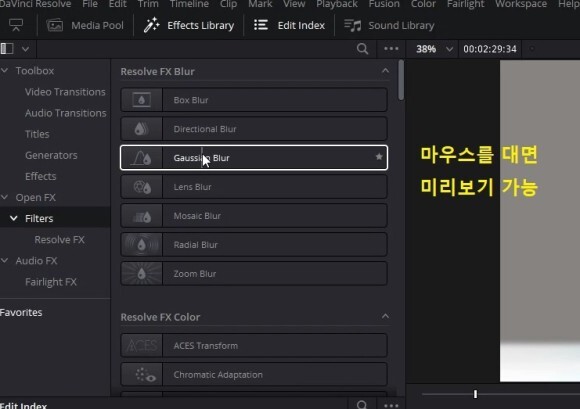Screen dimensions: 580x409
Task: Click the Zoom Blur effect icon
Action: pos(142,274)
